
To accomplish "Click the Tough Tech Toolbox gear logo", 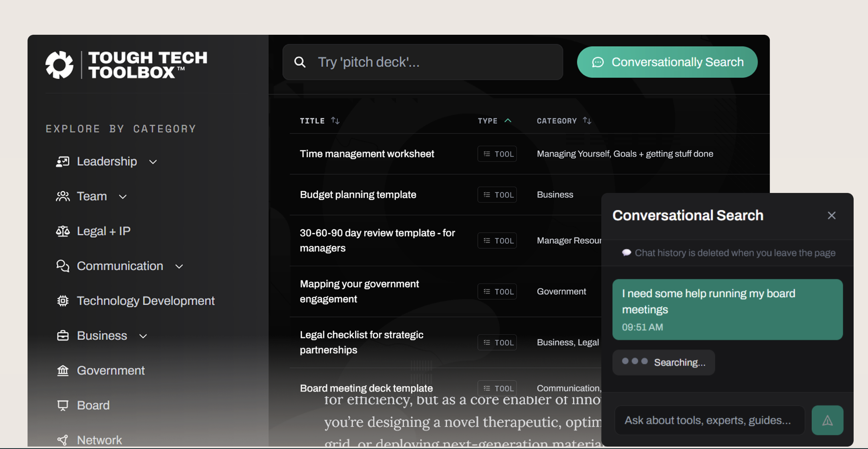I will 59,65.
